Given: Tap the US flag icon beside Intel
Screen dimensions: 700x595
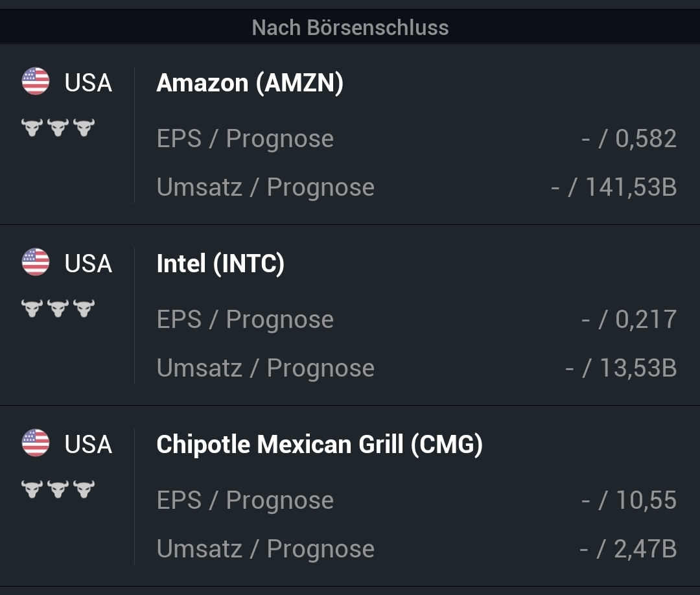Looking at the screenshot, I should 36,262.
